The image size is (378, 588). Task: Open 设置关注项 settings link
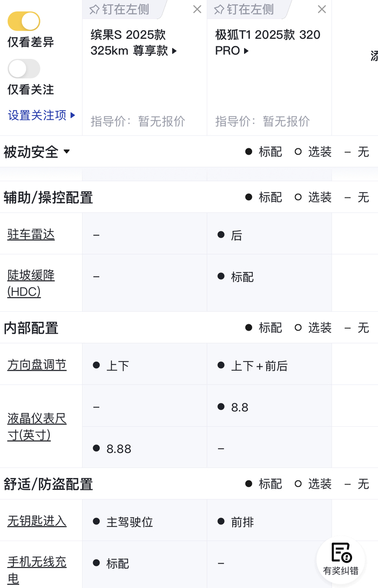click(41, 115)
